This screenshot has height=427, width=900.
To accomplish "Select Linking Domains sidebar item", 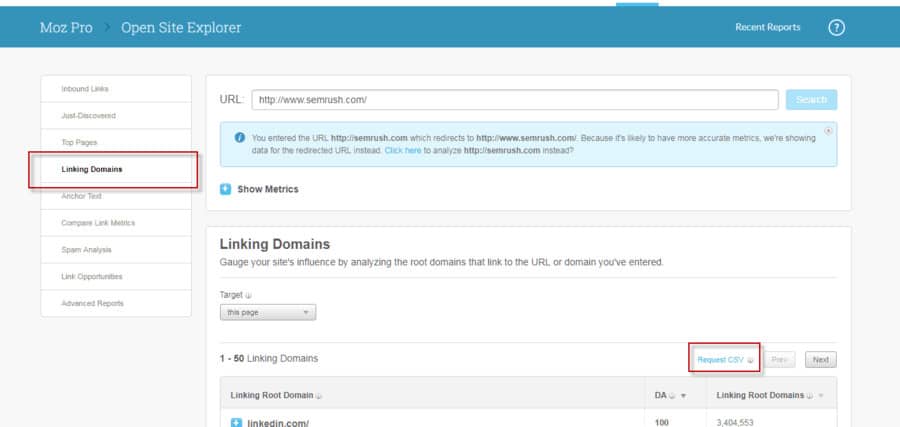I will 92,169.
